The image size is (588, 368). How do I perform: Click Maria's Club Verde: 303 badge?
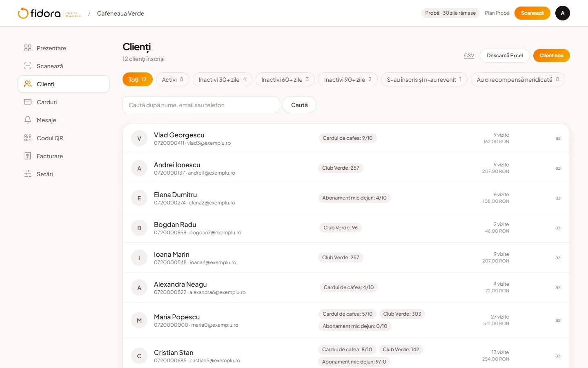point(402,314)
